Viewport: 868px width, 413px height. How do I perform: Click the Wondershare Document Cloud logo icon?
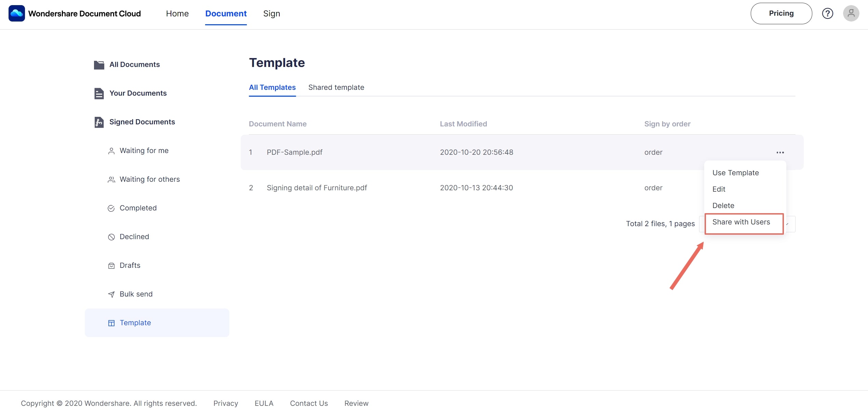(x=16, y=13)
